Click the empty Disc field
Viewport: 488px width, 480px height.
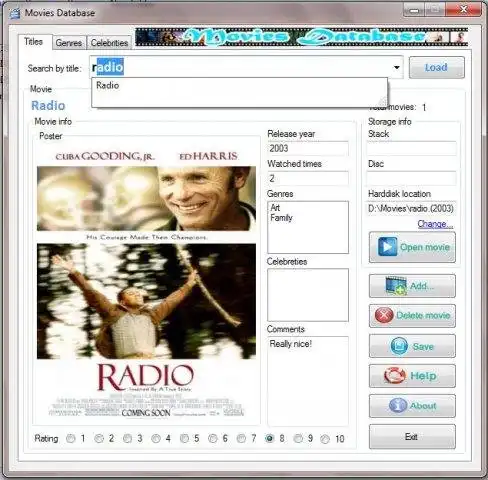(411, 178)
